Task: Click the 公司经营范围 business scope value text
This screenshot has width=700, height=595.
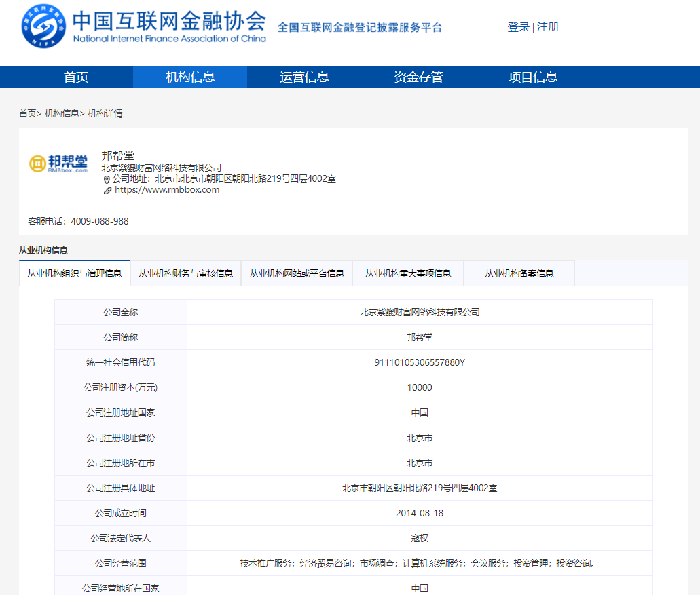Action: 420,563
